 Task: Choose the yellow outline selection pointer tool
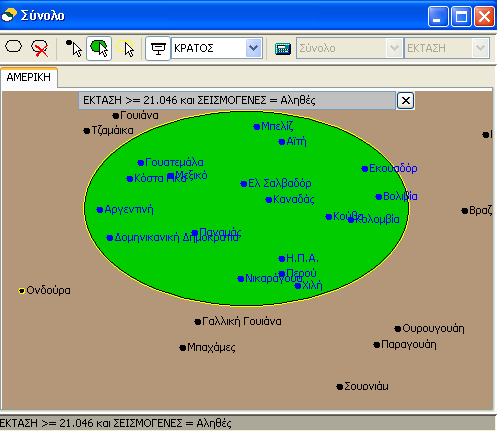click(x=125, y=49)
